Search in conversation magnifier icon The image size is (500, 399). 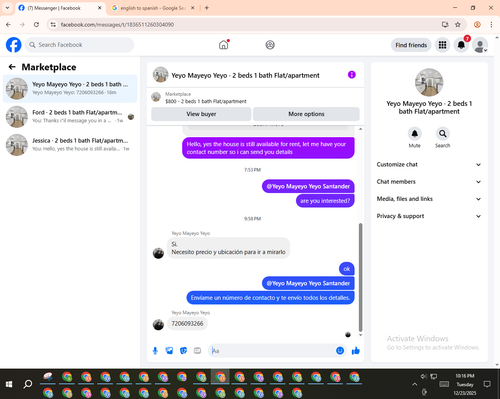pyautogui.click(x=443, y=134)
